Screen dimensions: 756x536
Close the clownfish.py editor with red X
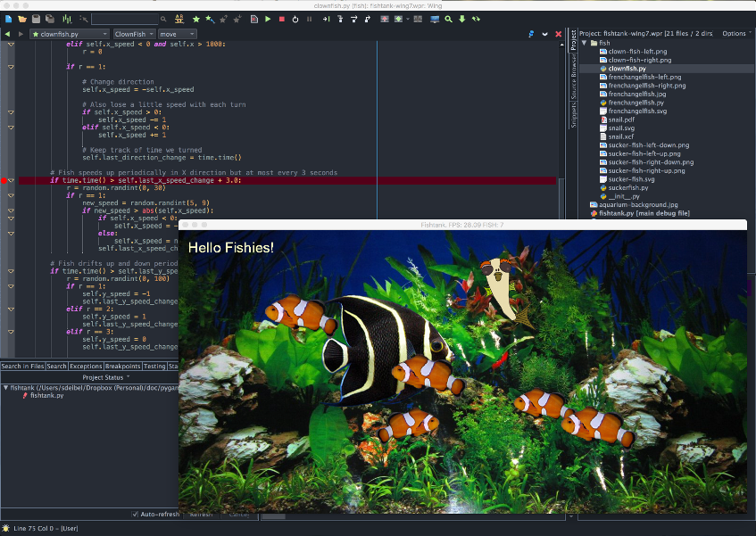(559, 34)
